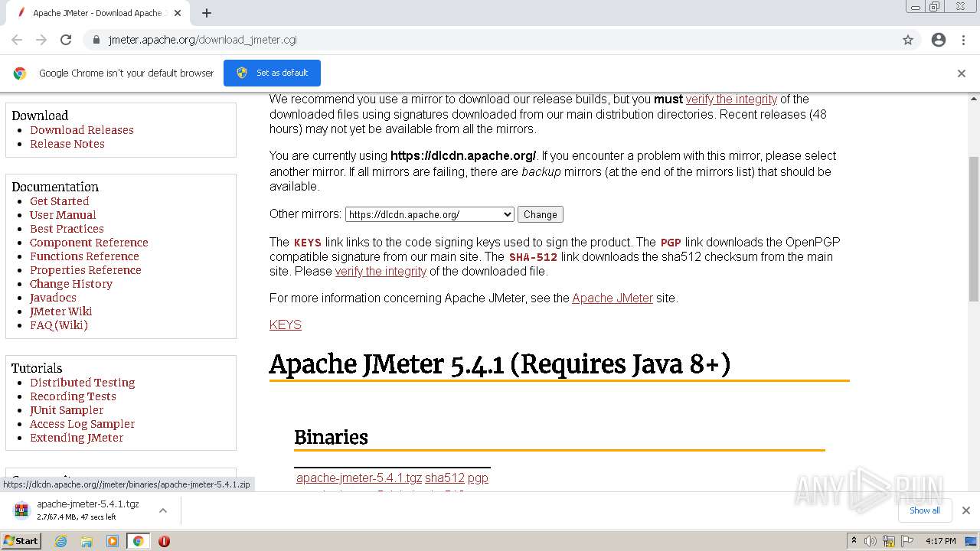The height and width of the screenshot is (551, 980).
Task: Click the Set as default button
Action: point(272,73)
